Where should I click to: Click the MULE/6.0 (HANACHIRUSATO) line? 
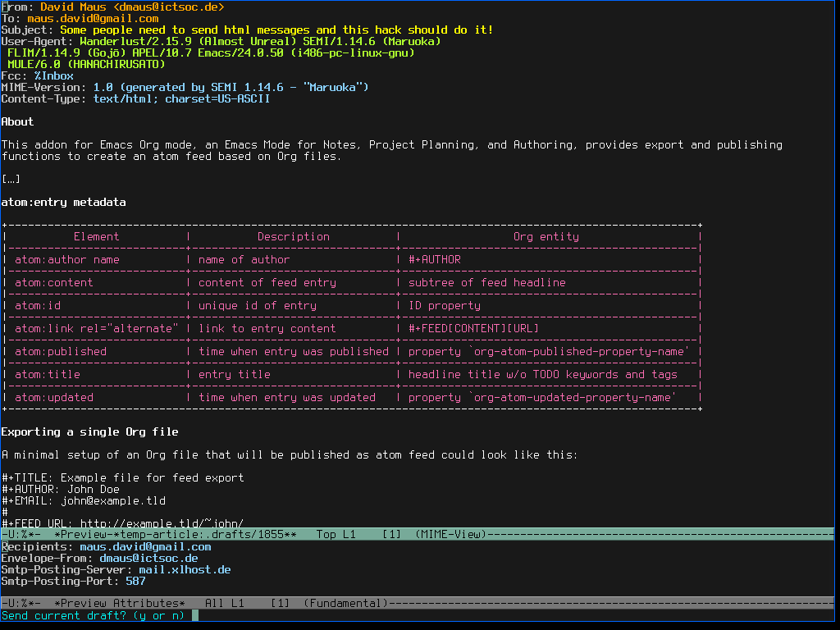point(86,64)
